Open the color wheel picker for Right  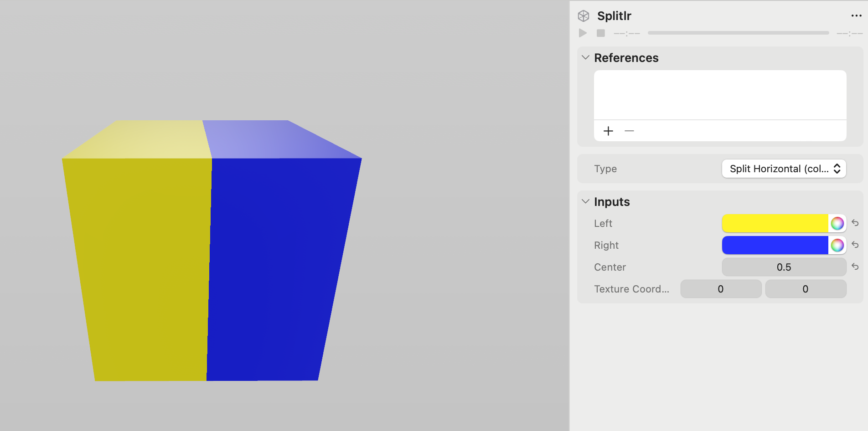click(837, 245)
